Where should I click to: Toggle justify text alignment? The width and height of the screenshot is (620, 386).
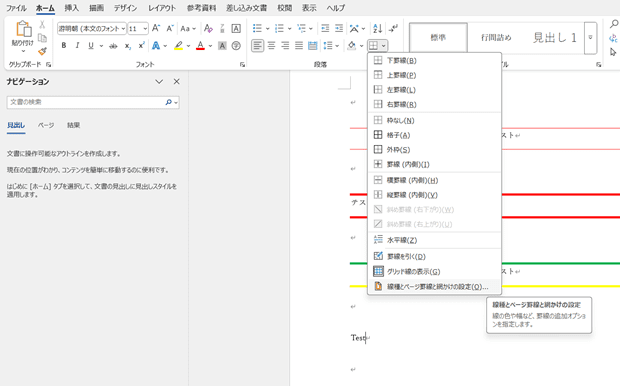[299, 46]
